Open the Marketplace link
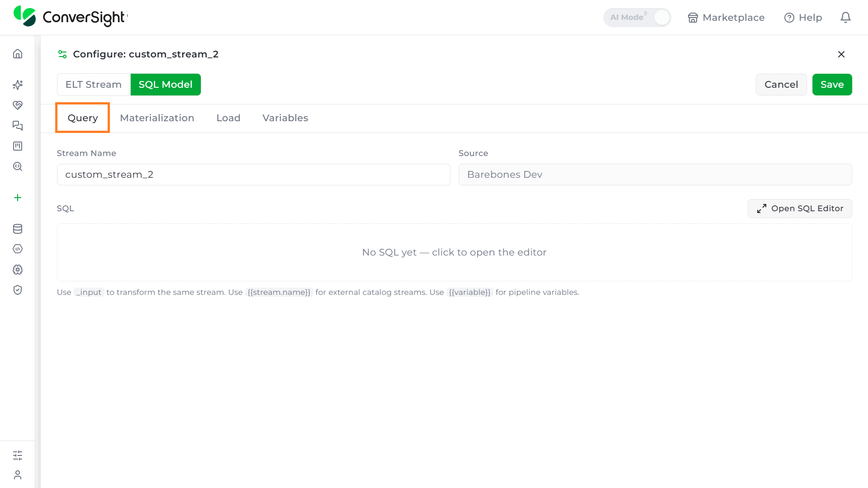 [726, 18]
